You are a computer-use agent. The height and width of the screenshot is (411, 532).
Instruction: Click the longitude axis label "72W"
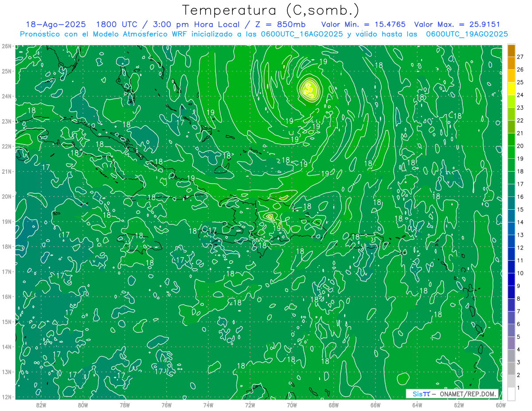250,405
